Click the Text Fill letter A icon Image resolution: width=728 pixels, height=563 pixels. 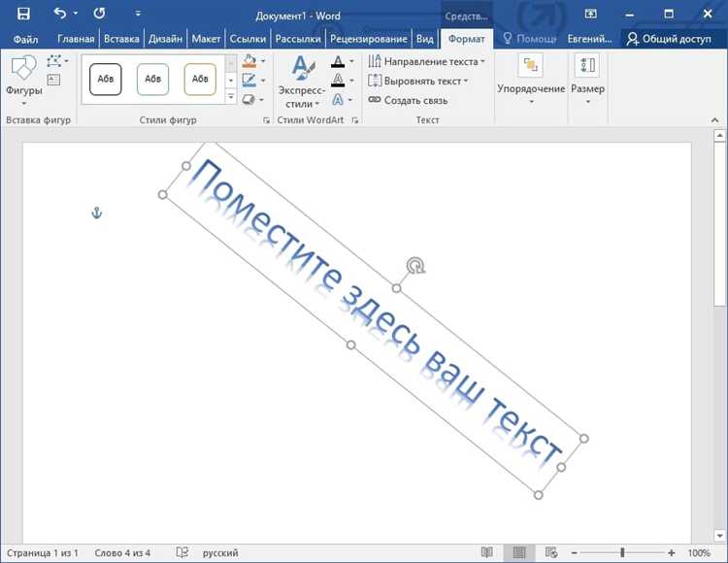[338, 61]
